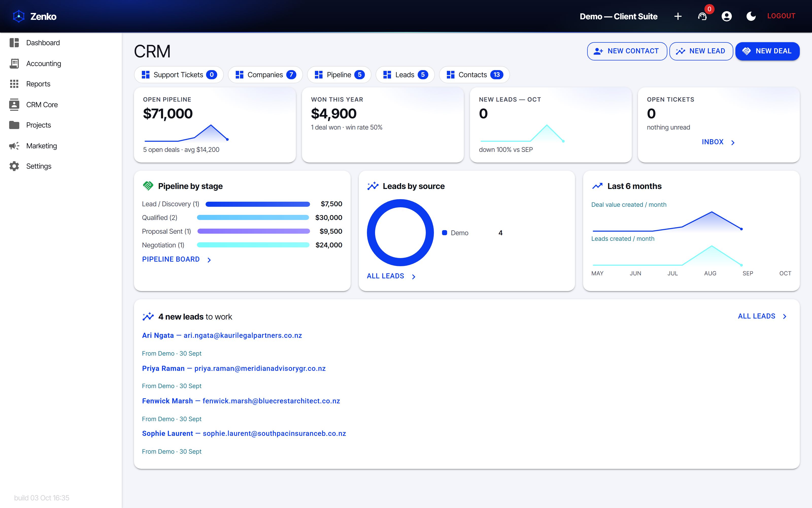This screenshot has width=812, height=508.
Task: Click the Projects folder icon in sidebar
Action: point(14,125)
